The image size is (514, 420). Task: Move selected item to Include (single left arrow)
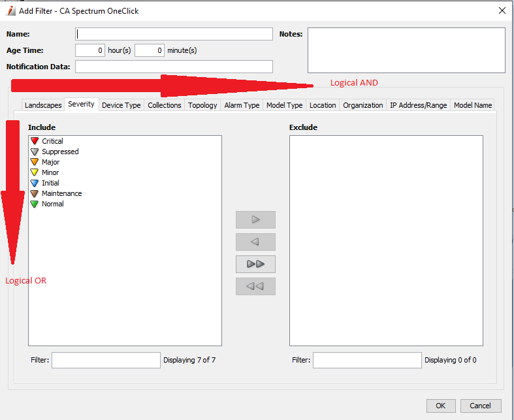point(255,242)
